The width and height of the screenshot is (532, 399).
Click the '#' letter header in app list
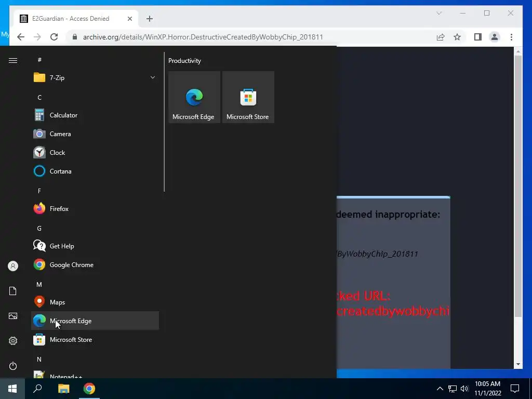pos(39,60)
